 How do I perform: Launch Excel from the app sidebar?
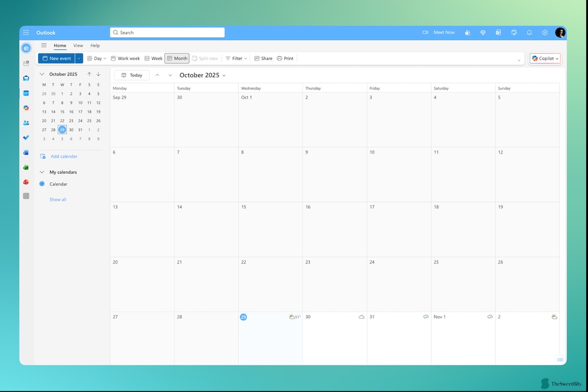(x=26, y=167)
